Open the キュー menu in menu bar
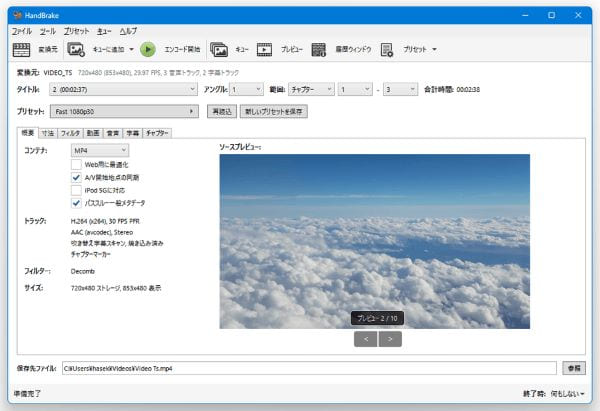The width and height of the screenshot is (600, 411). click(104, 31)
